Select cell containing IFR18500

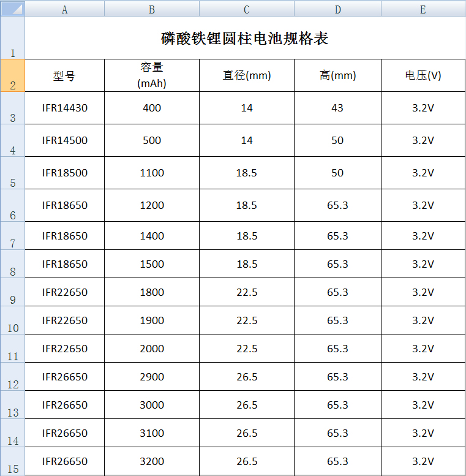click(65, 173)
